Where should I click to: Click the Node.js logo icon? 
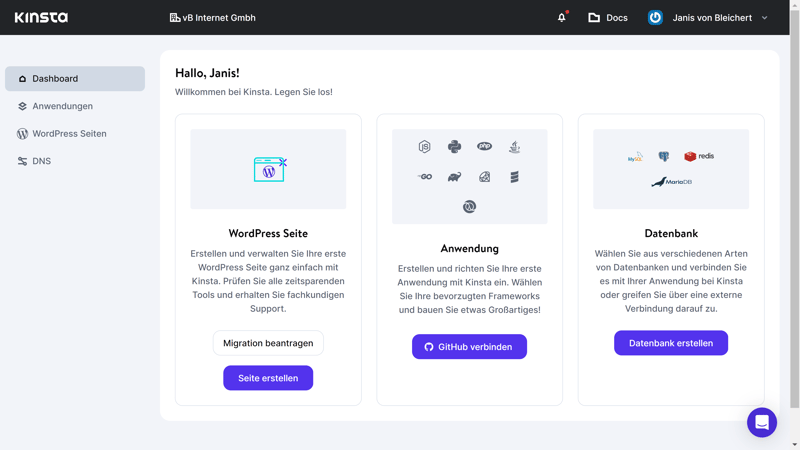pyautogui.click(x=424, y=147)
